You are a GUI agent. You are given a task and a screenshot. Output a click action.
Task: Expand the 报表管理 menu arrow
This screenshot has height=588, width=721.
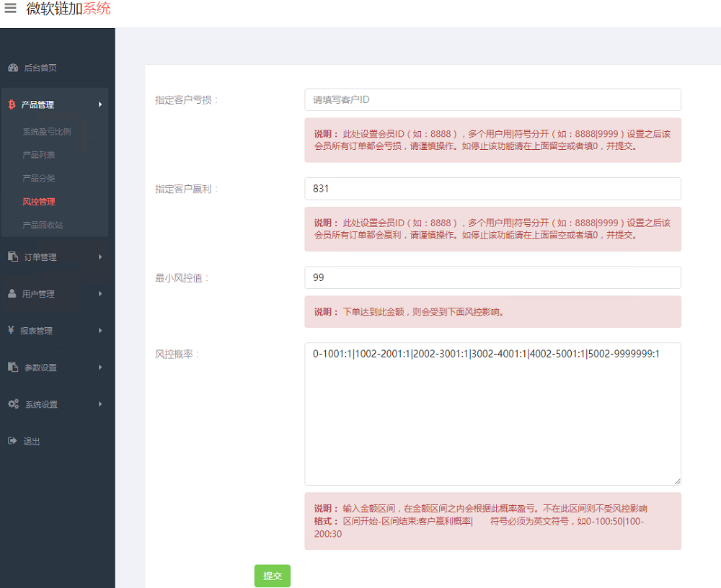click(x=100, y=331)
